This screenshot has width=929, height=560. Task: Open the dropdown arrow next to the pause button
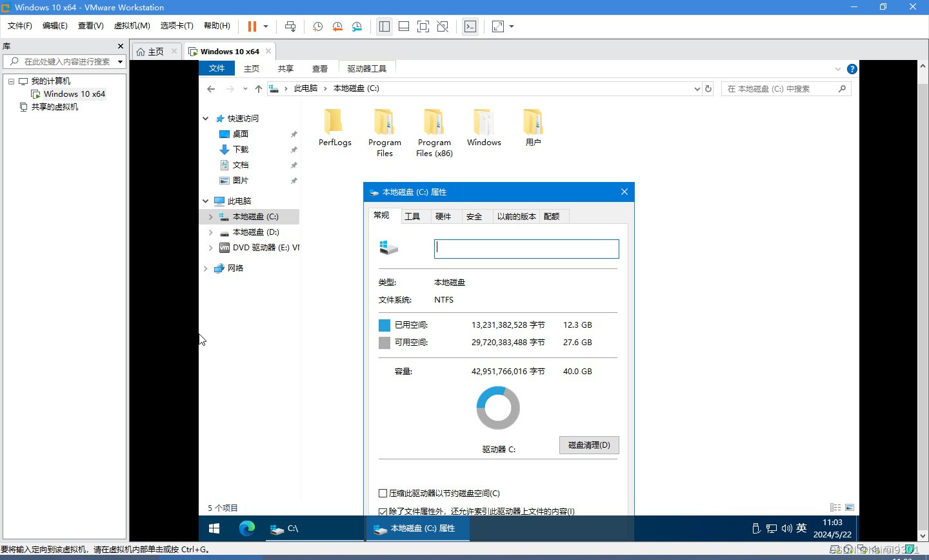[266, 26]
